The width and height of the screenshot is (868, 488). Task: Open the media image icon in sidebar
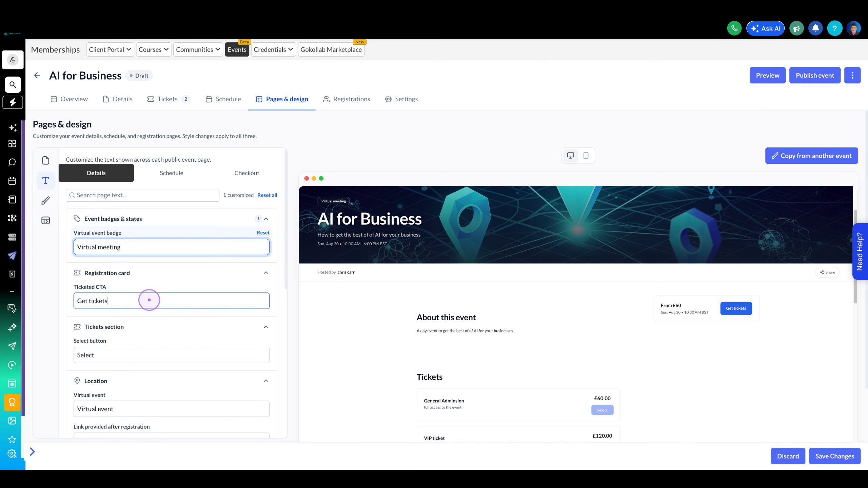coord(12,421)
